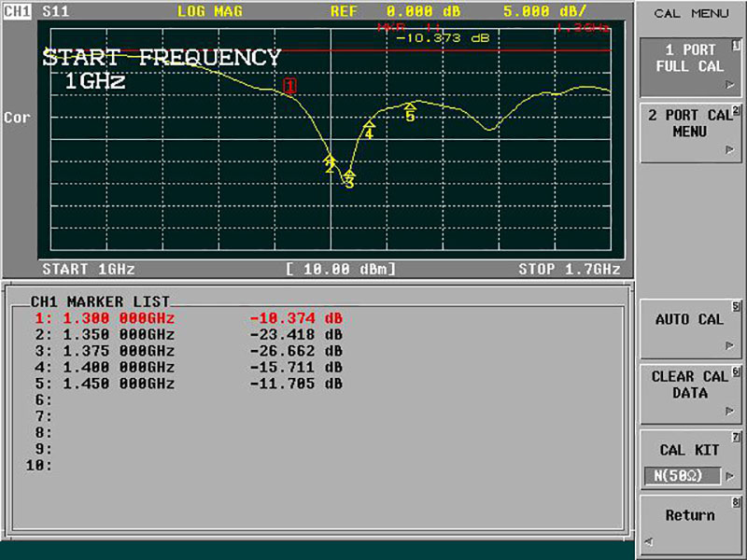Click the -15.711 dB value
747x560 pixels.
(x=296, y=367)
